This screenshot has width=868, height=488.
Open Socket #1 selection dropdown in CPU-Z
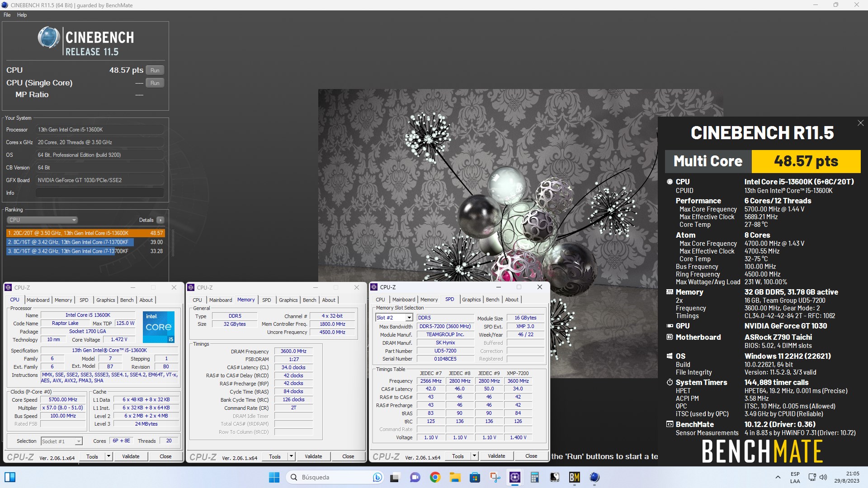[61, 441]
